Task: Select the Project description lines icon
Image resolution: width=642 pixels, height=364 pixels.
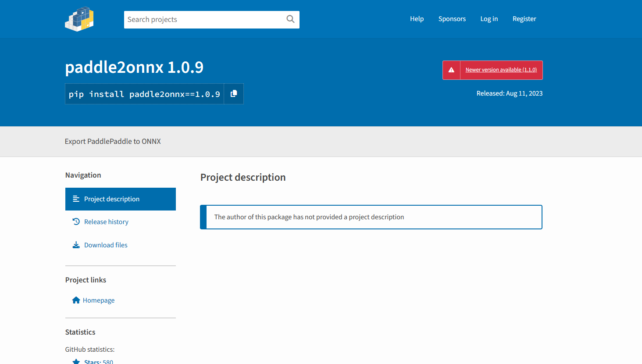Action: (76, 199)
